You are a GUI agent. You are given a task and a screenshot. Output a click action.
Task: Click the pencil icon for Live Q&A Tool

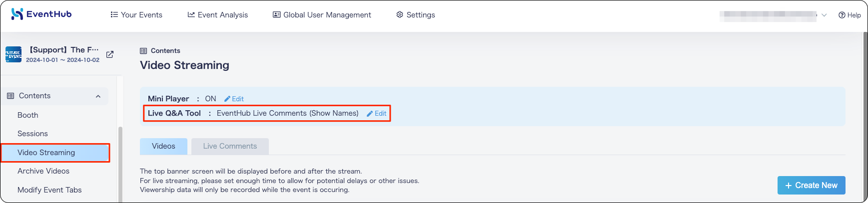370,114
